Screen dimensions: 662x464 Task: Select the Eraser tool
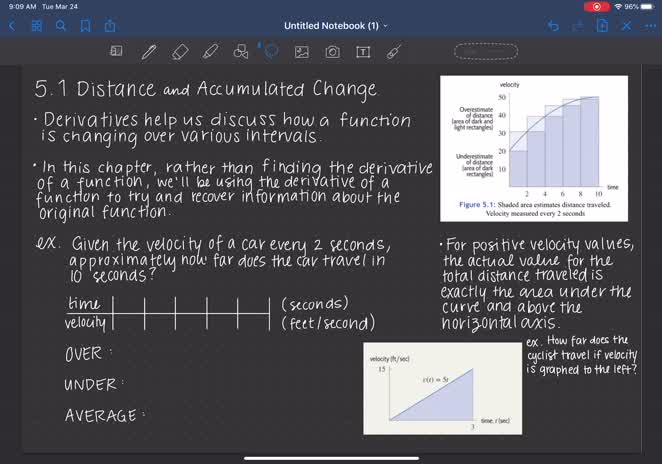(x=180, y=50)
